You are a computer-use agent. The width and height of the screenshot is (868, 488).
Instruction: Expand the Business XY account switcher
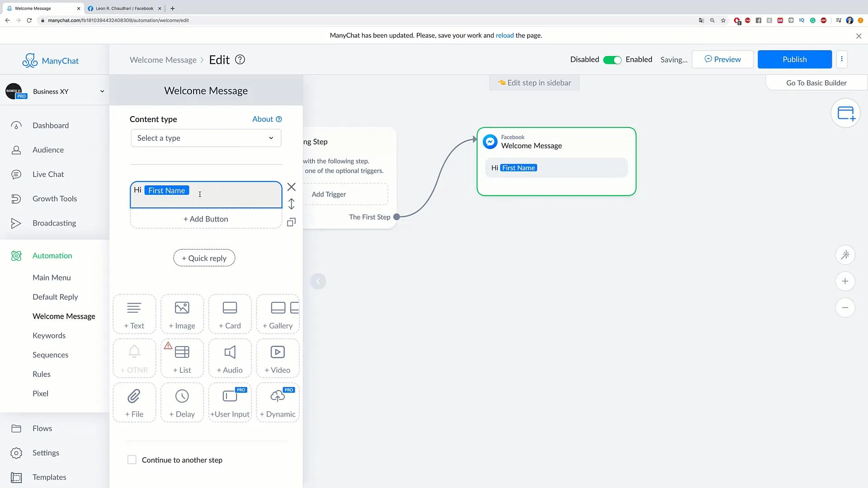55,91
